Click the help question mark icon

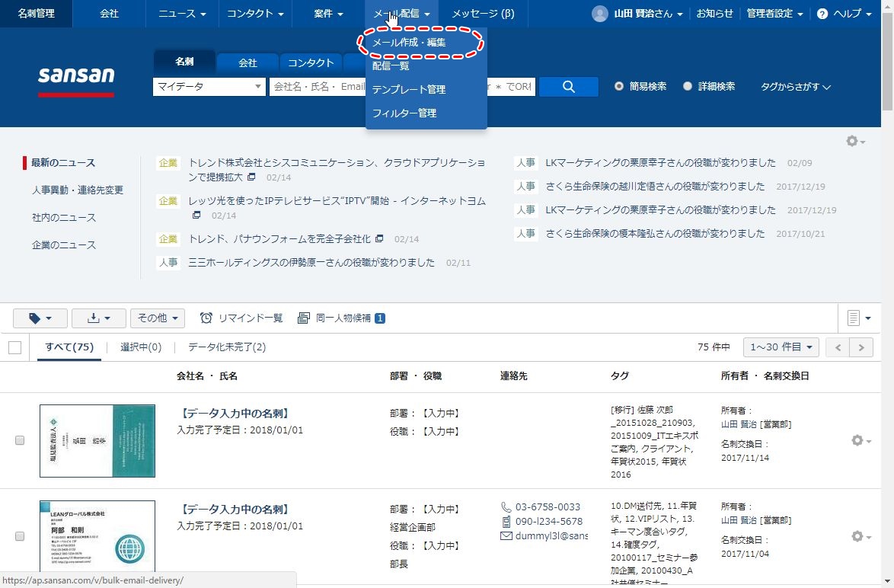(822, 14)
